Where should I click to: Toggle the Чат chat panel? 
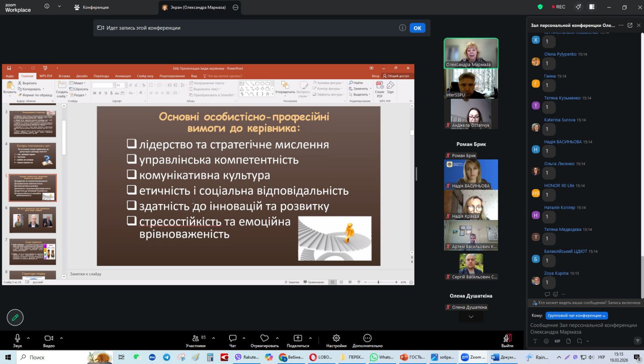click(x=233, y=338)
